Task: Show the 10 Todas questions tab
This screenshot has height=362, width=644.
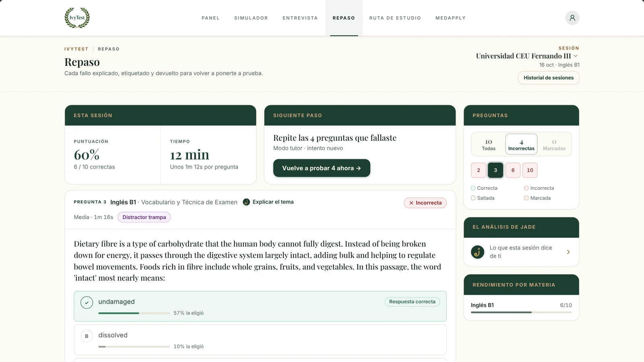Action: pos(489,144)
